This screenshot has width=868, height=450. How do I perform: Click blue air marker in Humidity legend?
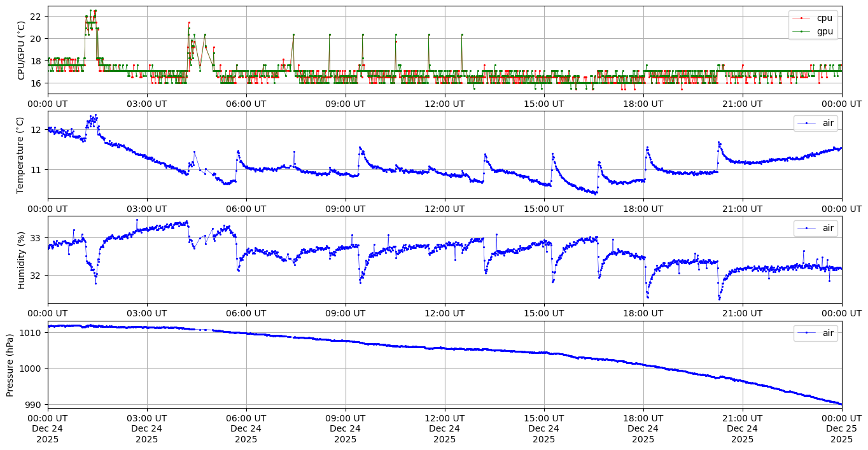tap(808, 228)
